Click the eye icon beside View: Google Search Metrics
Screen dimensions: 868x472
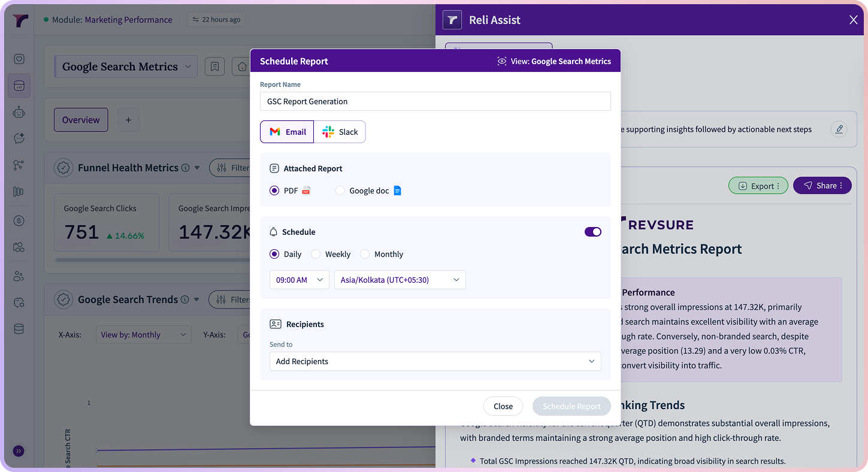click(x=502, y=61)
